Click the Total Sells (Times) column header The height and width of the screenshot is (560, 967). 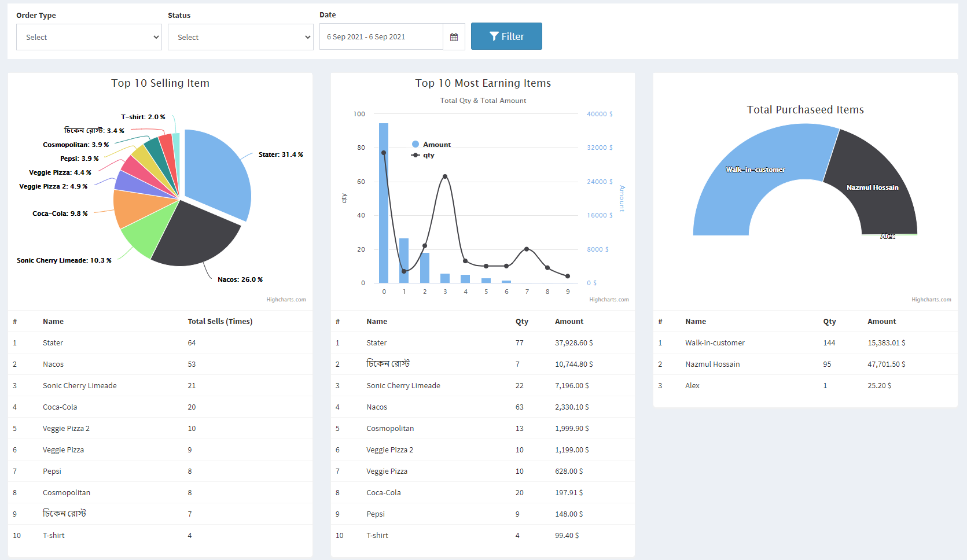[220, 322]
